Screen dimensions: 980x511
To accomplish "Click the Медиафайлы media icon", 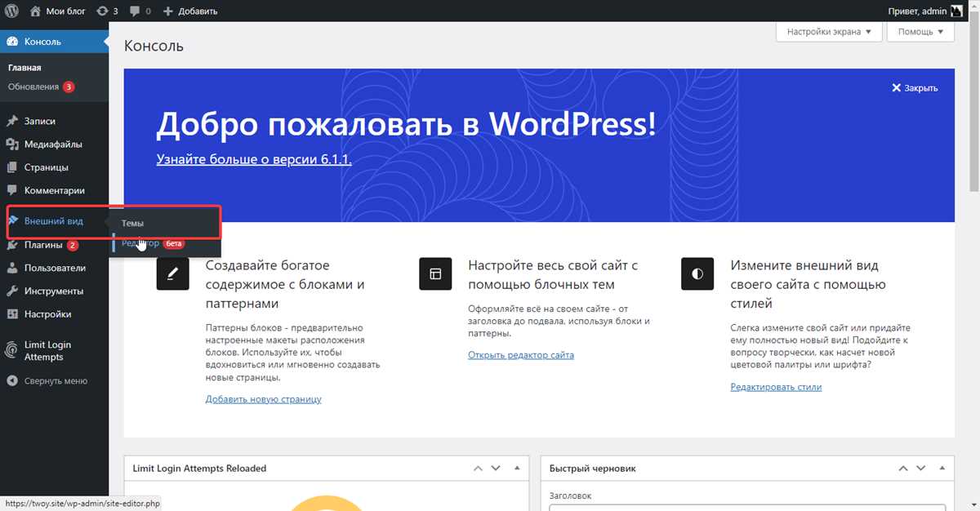I will pos(12,144).
